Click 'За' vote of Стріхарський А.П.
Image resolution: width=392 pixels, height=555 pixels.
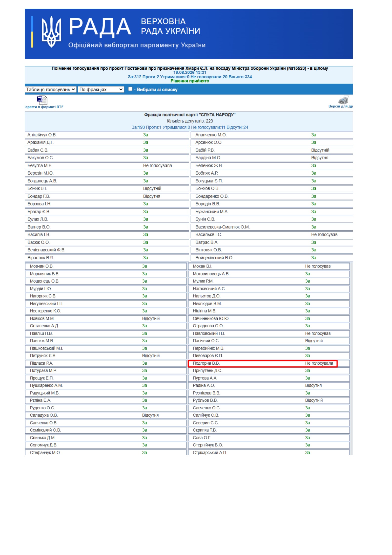point(307,452)
